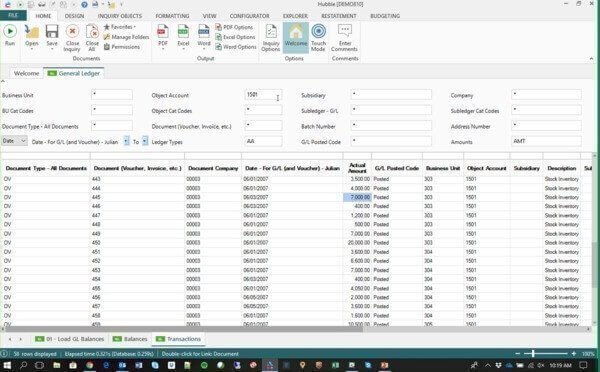
Task: Open Excel Options
Action: pos(235,37)
